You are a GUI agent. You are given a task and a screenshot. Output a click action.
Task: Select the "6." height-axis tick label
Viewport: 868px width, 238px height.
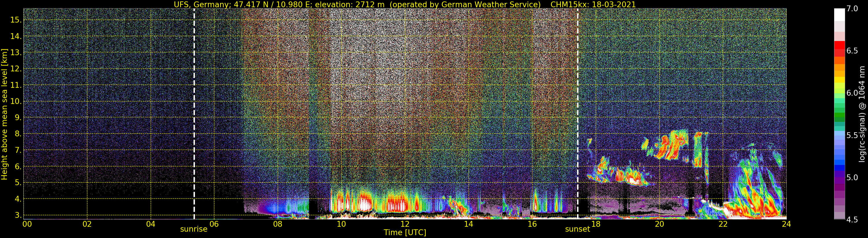point(18,166)
